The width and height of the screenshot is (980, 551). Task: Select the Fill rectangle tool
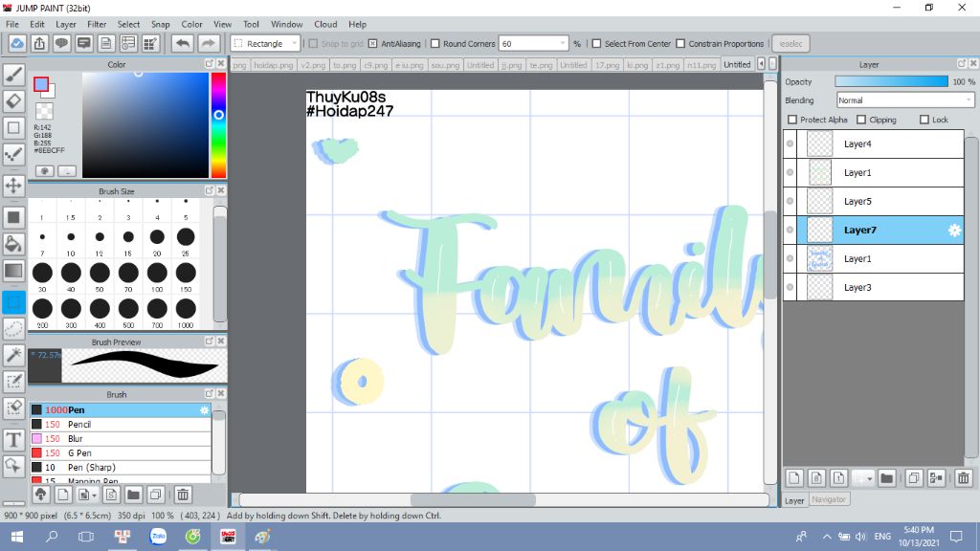pos(13,217)
